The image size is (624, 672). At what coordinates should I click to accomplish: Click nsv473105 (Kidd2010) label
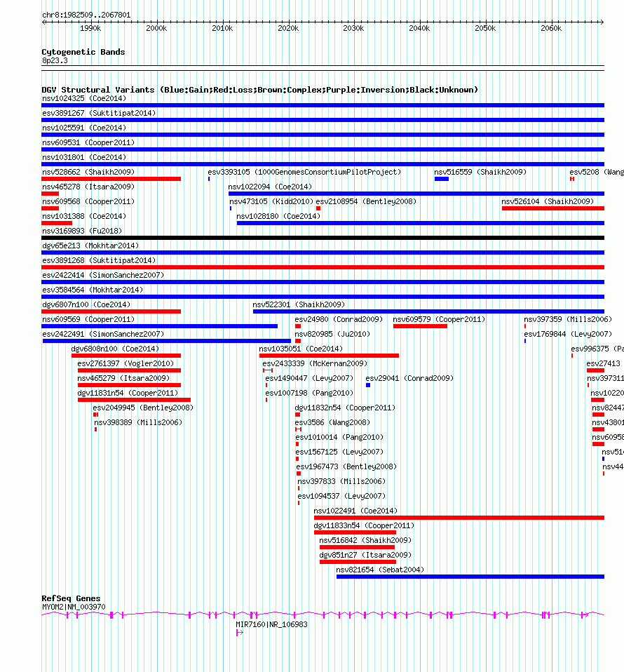271,201
